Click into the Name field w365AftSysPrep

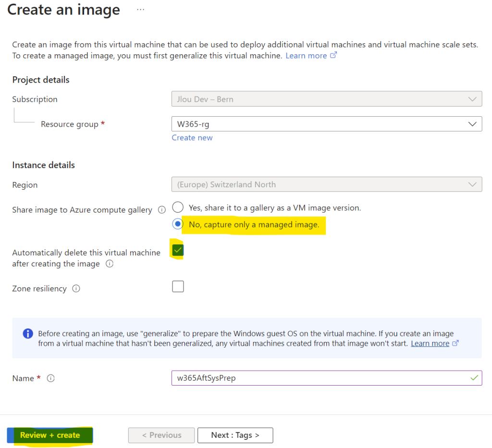(x=327, y=378)
